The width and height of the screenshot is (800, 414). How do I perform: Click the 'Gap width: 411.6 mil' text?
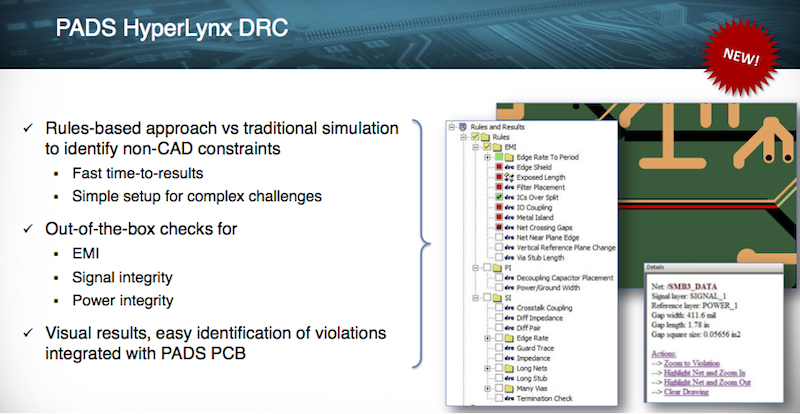click(685, 315)
